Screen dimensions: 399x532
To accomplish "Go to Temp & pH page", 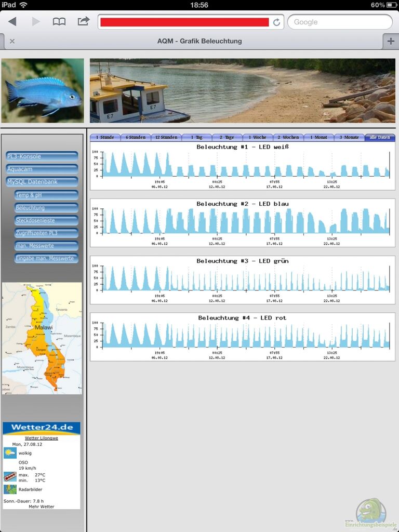I will (46, 195).
